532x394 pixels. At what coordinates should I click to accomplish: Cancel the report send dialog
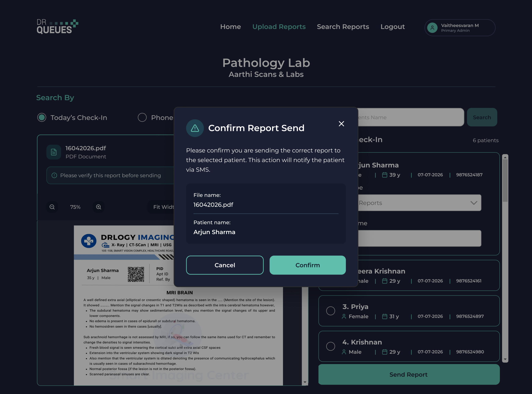(225, 265)
